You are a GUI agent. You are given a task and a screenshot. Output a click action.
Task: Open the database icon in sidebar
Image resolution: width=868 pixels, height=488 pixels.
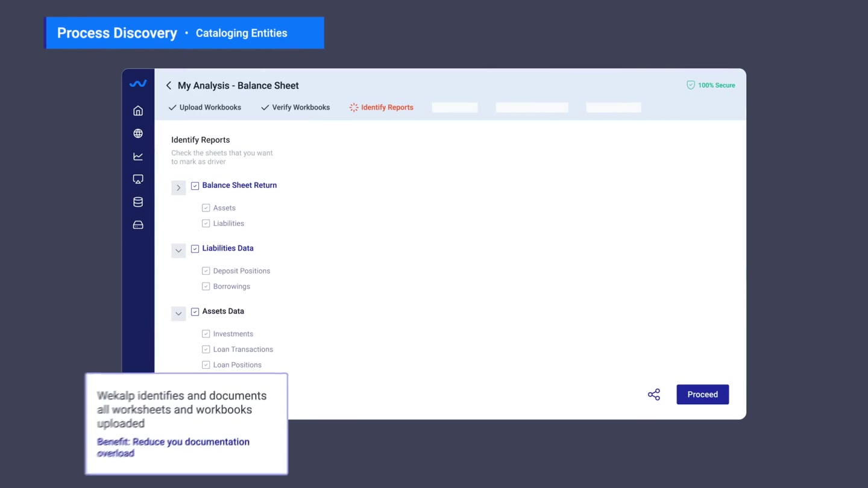[x=138, y=202]
